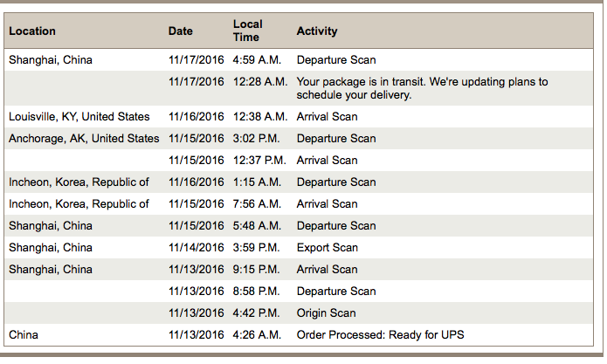Viewport: 607px width, 364px height.
Task: Select the Shanghai 5:48 A.M. Departure Scan row
Action: pyautogui.click(x=299, y=225)
